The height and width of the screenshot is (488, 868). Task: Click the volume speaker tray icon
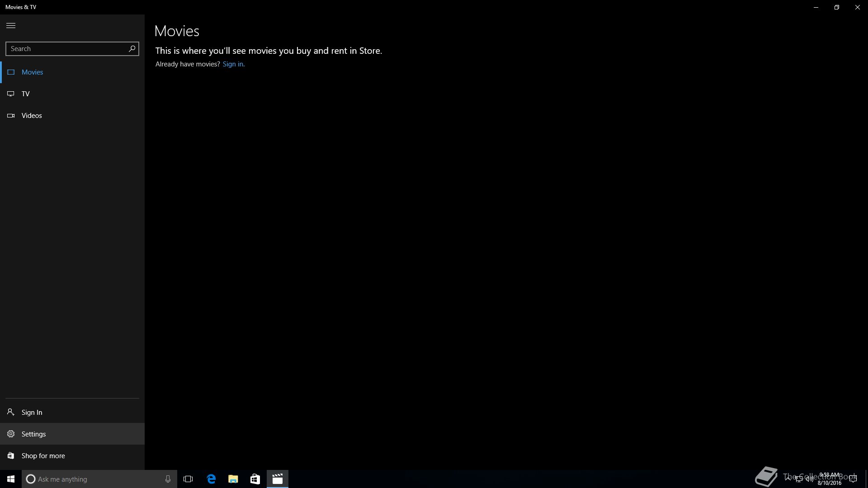[x=810, y=479]
